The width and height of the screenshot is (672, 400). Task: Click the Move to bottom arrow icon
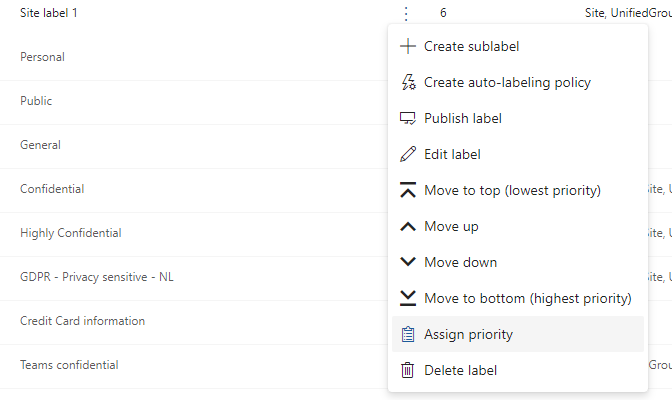(x=407, y=298)
